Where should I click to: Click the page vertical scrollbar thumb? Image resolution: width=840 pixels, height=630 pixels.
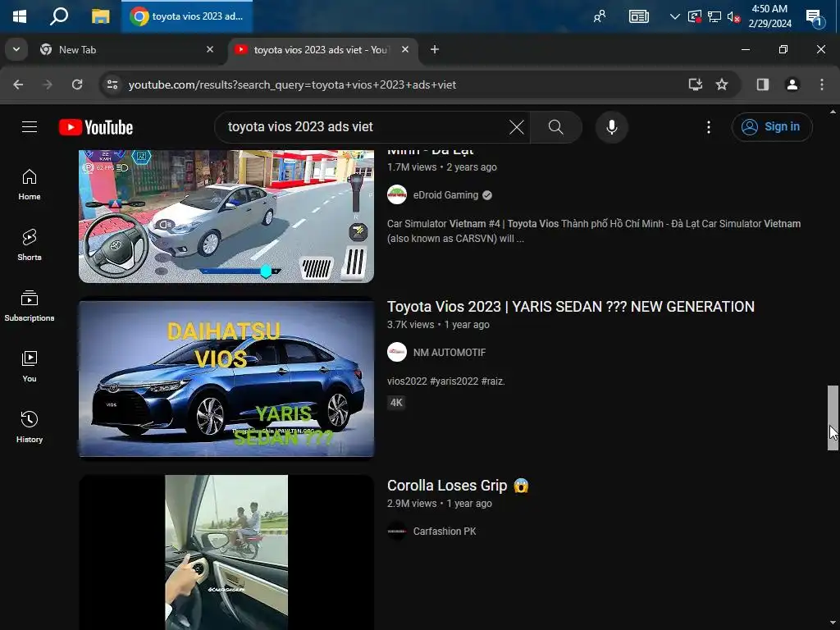pyautogui.click(x=833, y=418)
